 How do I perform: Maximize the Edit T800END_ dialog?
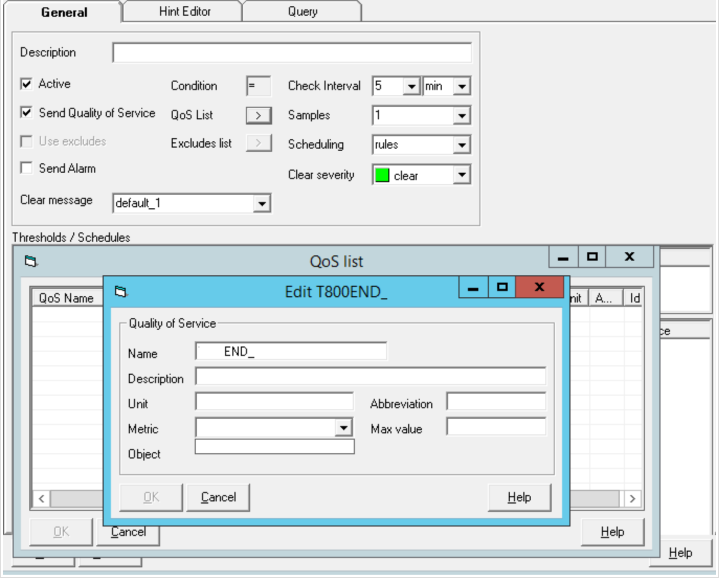(x=502, y=287)
